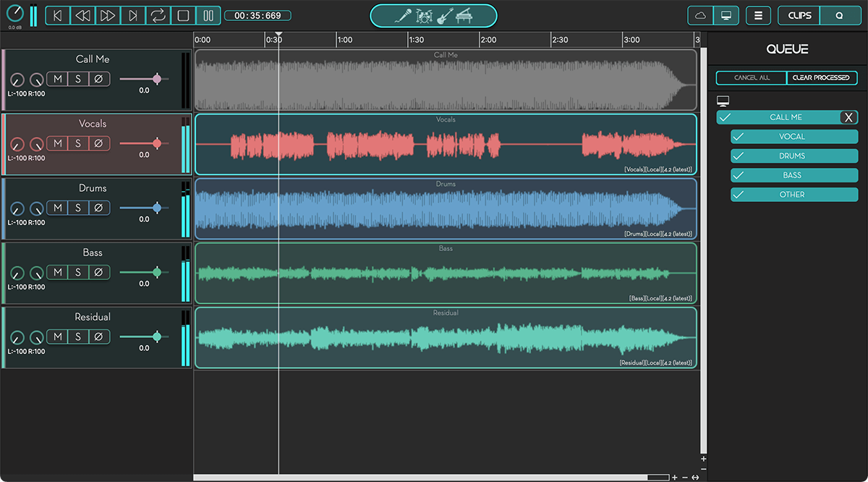
Task: Zoom in the timeline horizontally
Action: [x=675, y=478]
